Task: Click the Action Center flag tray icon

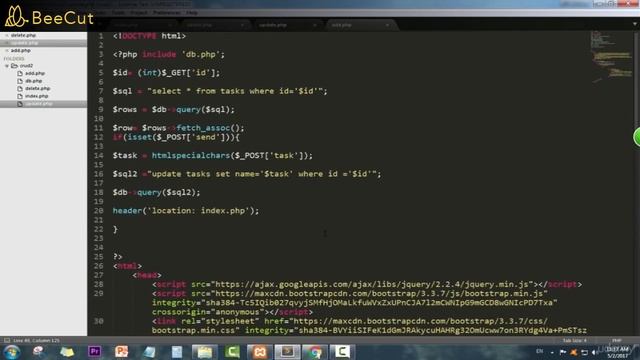Action: point(562,352)
